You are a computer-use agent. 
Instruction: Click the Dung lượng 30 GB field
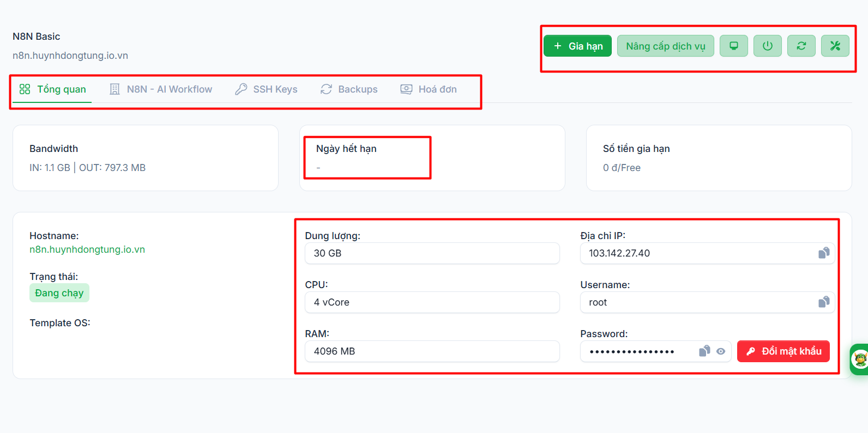[x=432, y=253]
